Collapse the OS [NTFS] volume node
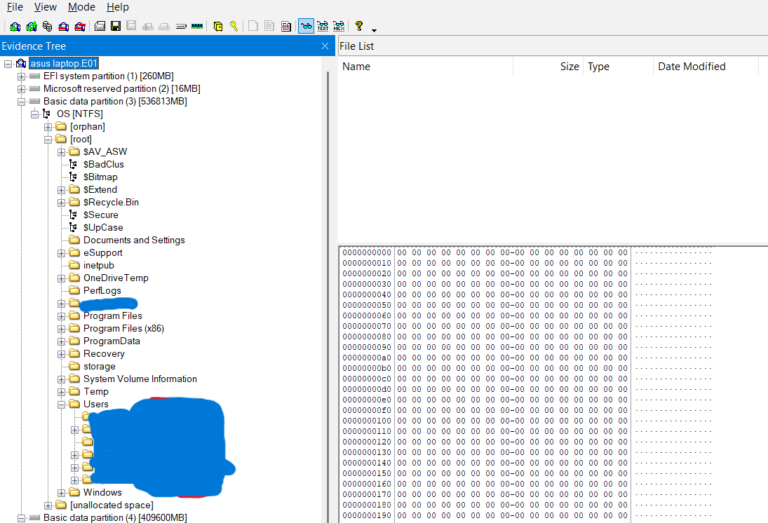The height and width of the screenshot is (523, 768). click(35, 114)
